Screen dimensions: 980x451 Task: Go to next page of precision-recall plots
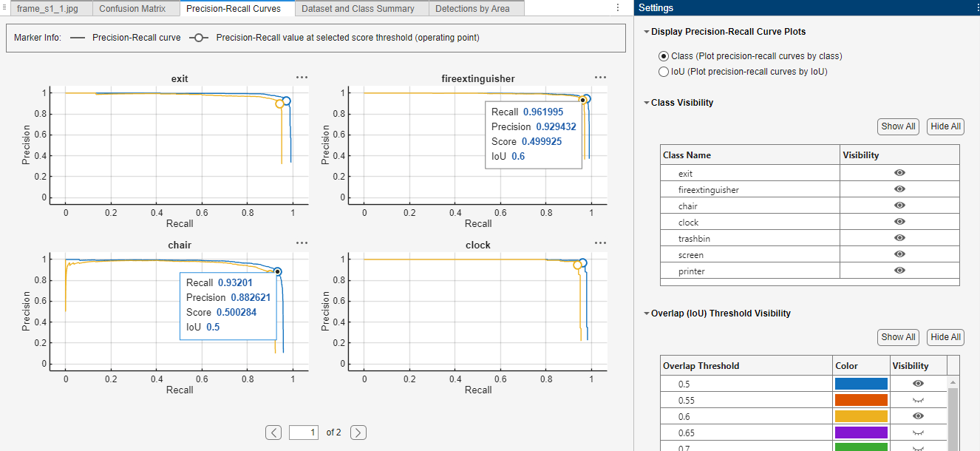[358, 432]
